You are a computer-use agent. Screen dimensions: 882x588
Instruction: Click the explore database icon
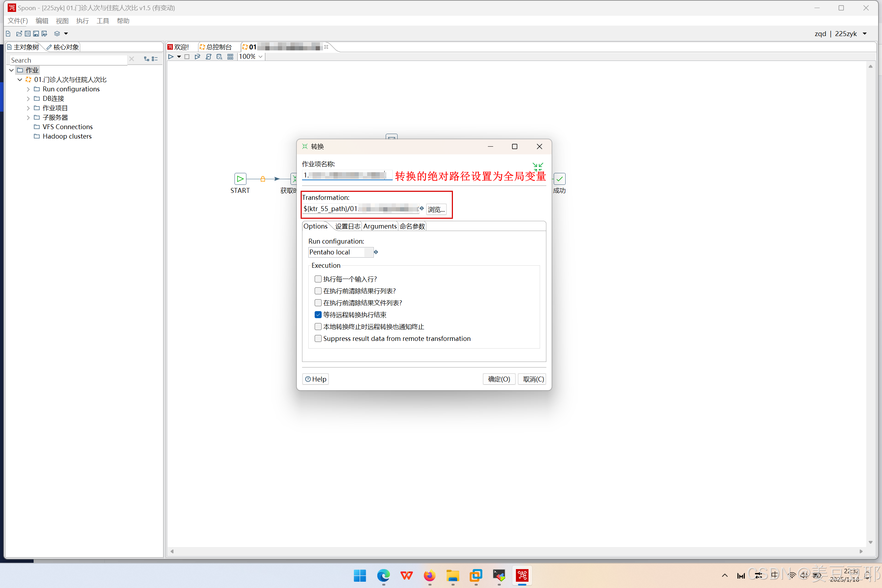click(219, 57)
